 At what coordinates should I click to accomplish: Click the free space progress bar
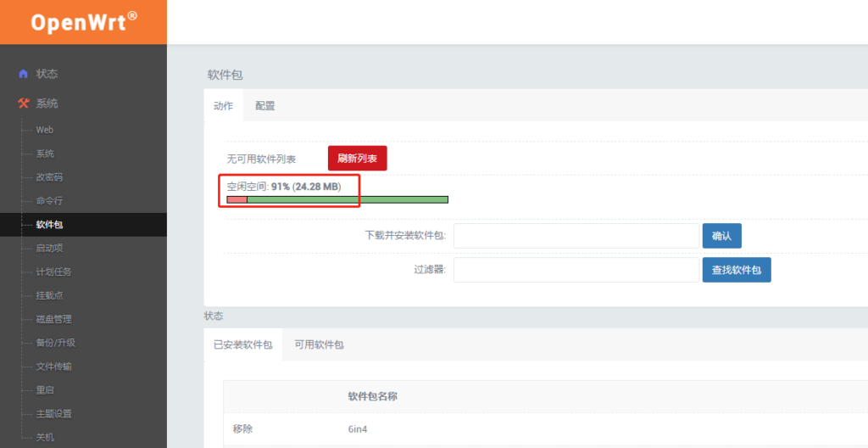click(x=337, y=199)
